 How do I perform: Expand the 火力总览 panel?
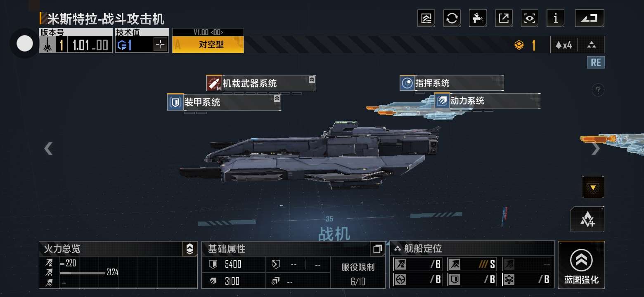click(x=189, y=249)
